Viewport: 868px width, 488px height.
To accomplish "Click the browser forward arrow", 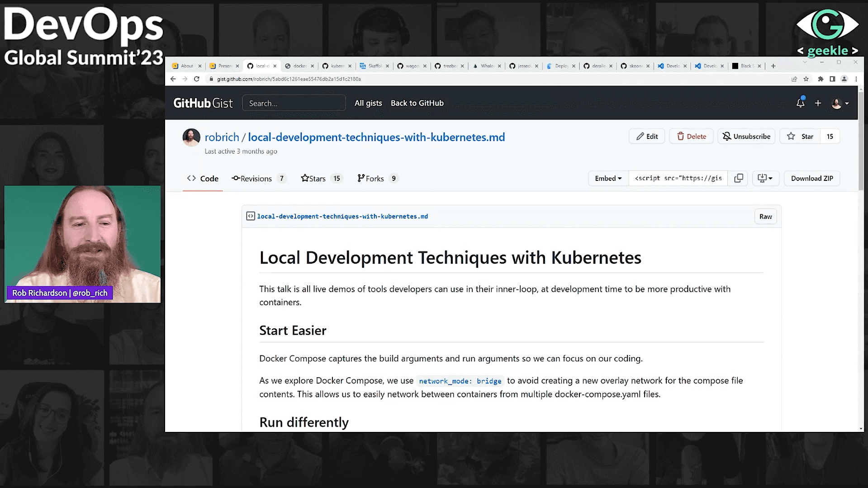I will click(x=185, y=79).
